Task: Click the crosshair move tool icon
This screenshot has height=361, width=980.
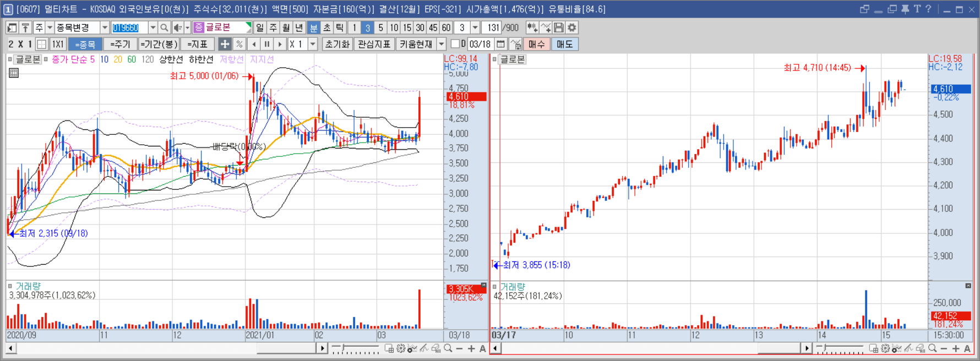Action: coord(225,44)
